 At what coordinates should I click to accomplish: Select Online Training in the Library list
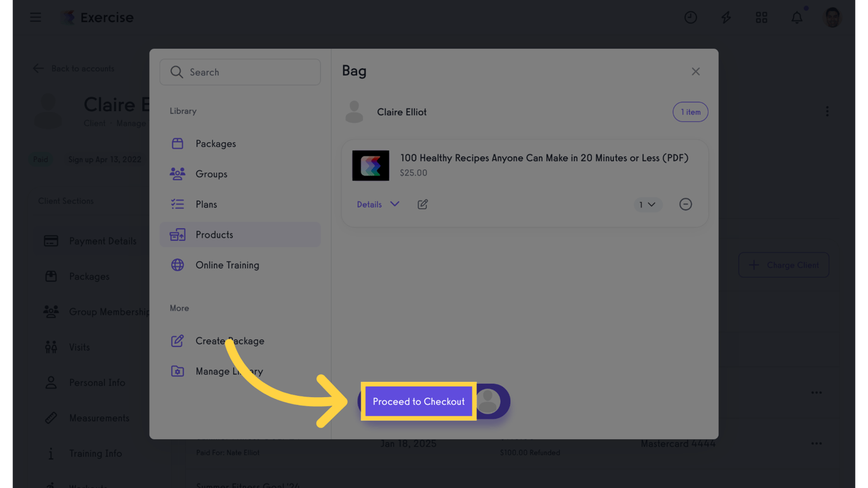coord(227,265)
